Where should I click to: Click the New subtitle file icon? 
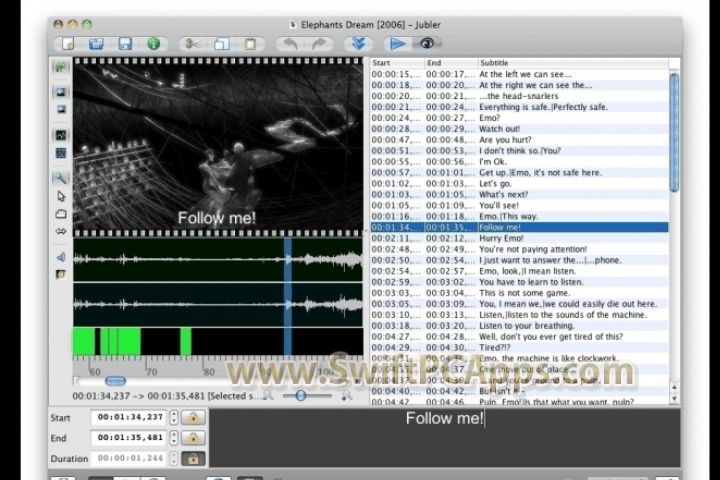(68, 44)
